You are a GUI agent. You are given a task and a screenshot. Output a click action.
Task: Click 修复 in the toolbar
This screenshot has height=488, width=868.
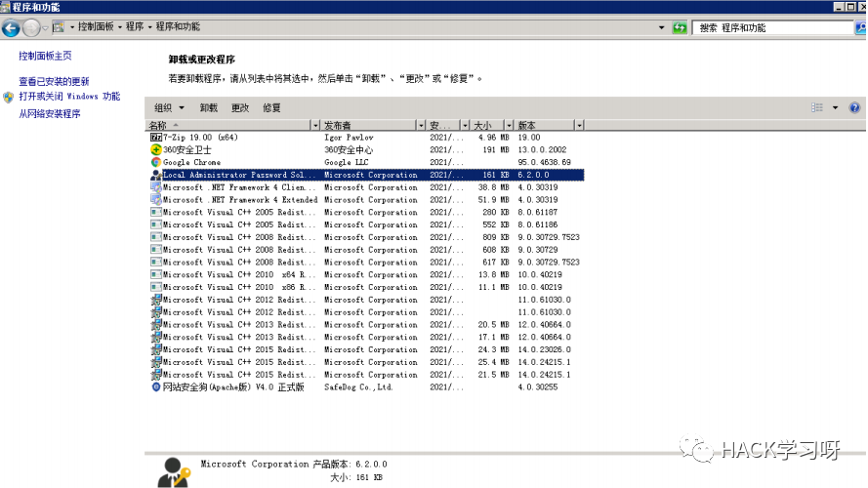(x=271, y=108)
